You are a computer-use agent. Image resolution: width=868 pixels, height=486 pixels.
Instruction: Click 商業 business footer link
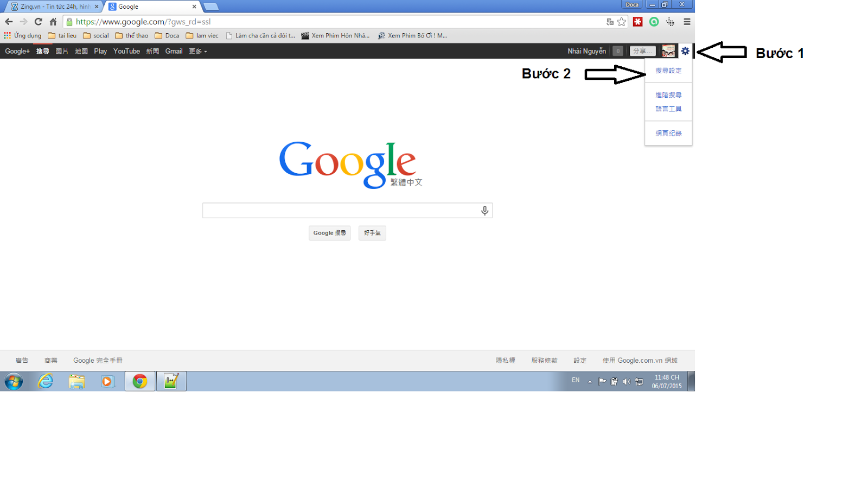[51, 361]
